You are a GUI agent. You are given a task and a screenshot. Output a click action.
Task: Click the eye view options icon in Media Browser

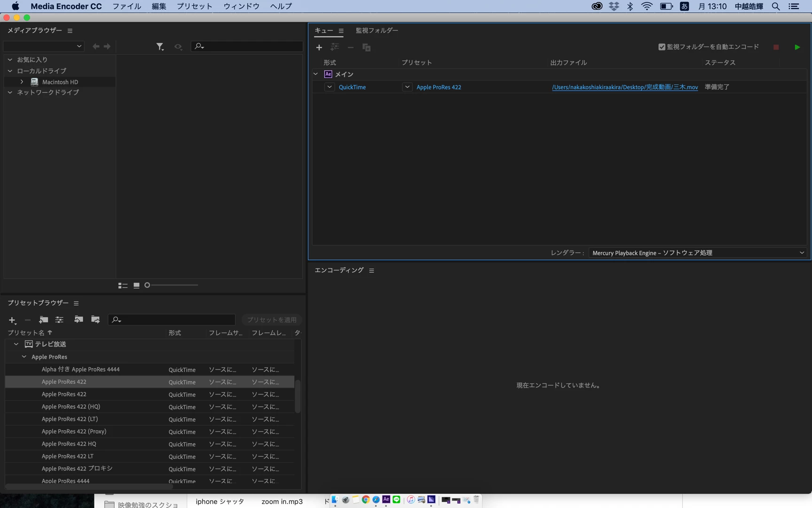178,47
